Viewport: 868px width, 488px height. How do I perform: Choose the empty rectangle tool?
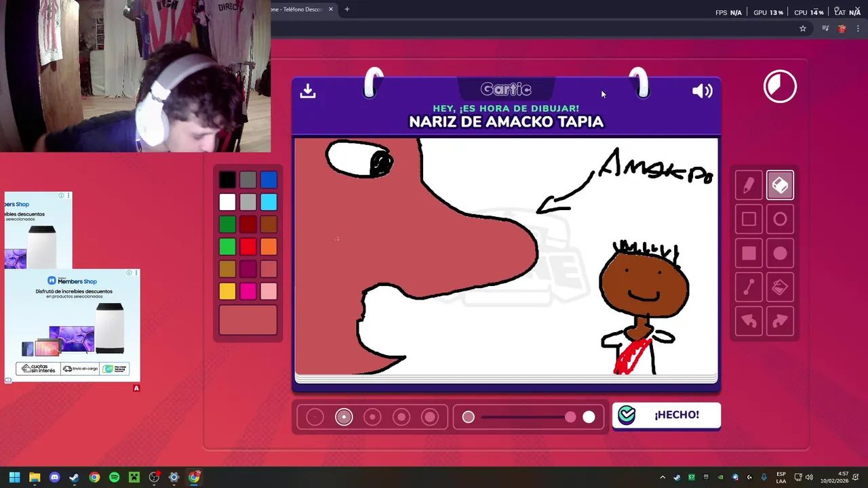point(749,219)
